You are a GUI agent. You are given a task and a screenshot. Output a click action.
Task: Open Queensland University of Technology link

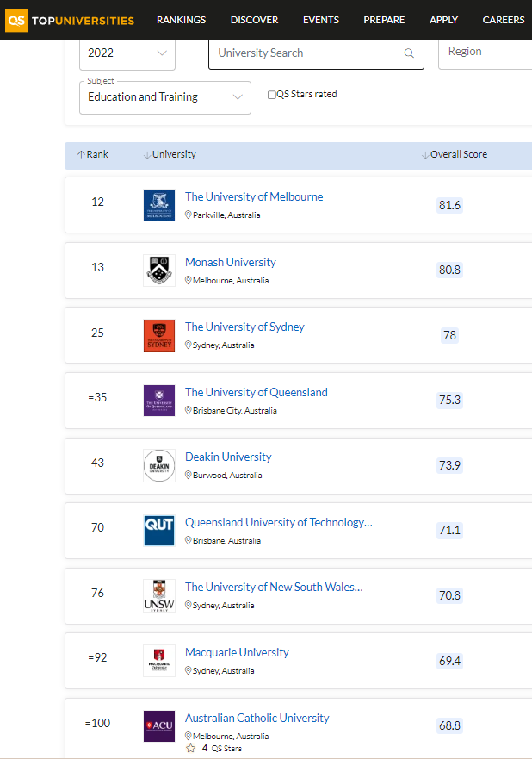(x=279, y=522)
